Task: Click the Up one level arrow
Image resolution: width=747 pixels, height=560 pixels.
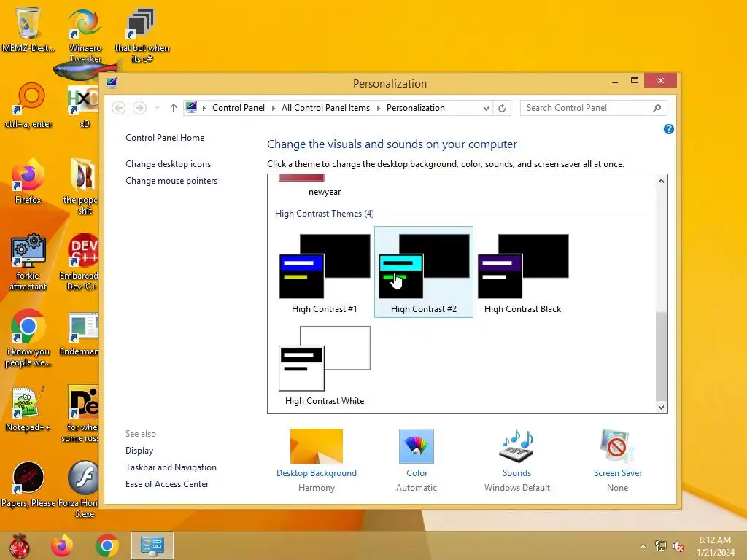Action: click(174, 108)
